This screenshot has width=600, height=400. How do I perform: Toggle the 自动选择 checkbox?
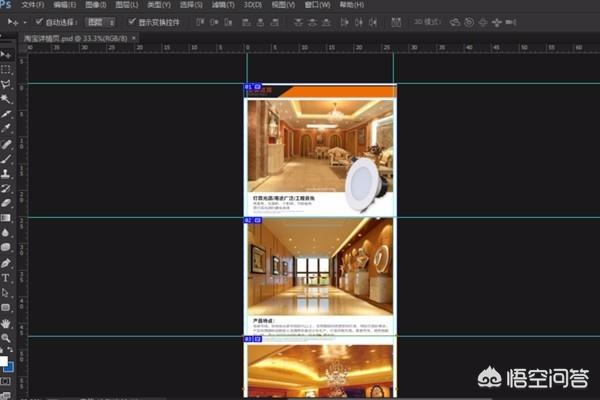[x=39, y=22]
